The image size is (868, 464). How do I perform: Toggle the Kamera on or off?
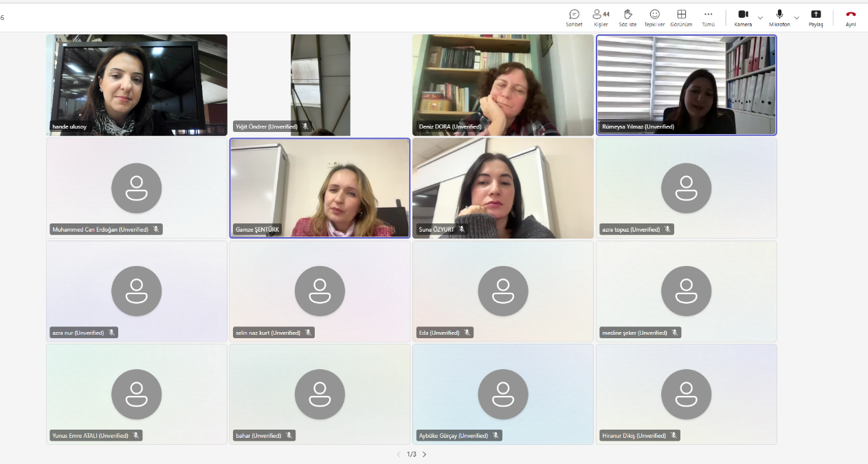pyautogui.click(x=742, y=17)
